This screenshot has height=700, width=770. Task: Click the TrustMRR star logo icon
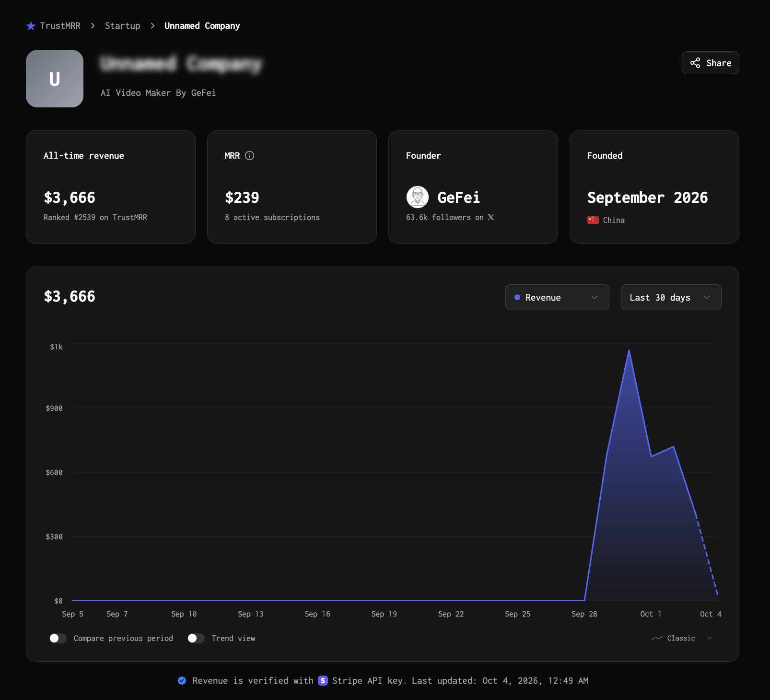(x=31, y=26)
